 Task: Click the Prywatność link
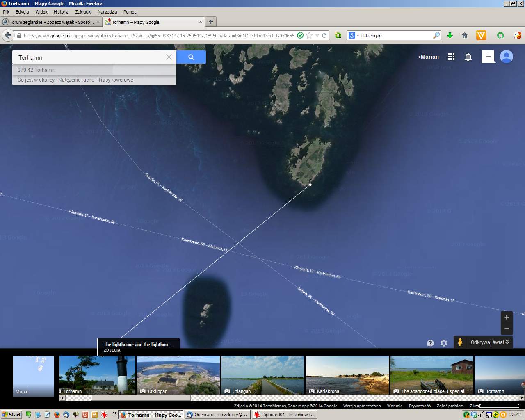[420, 406]
